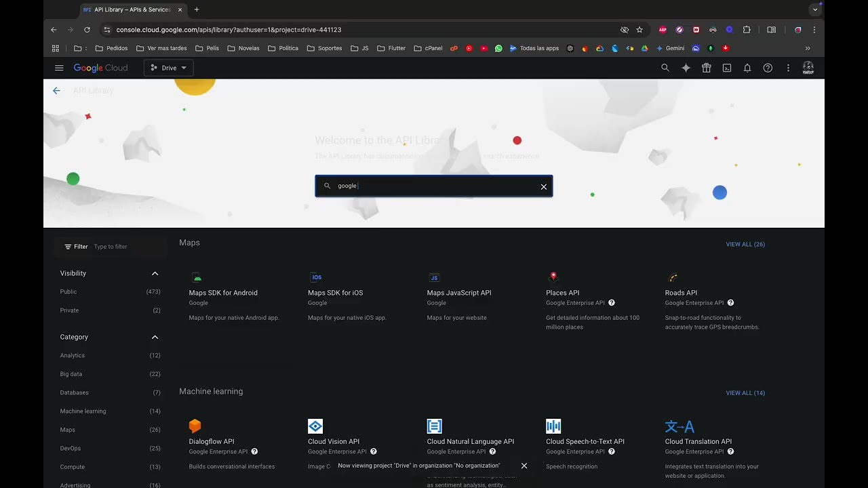Open the Todas las apps bookmark

point(534,48)
